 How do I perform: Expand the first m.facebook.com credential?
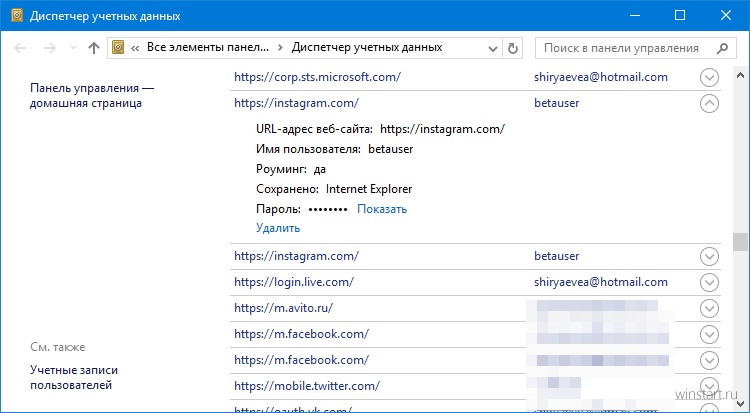[709, 334]
